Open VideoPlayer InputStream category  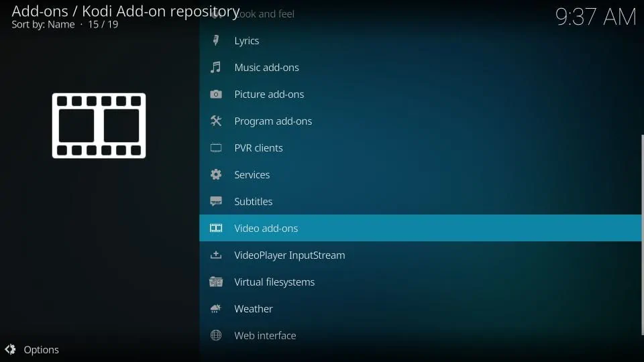tap(420, 255)
